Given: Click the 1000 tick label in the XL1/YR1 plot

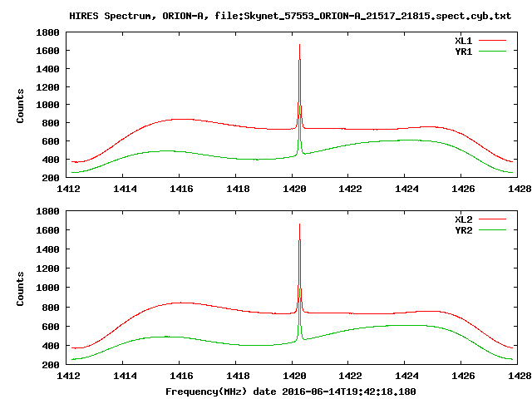Looking at the screenshot, I should (47, 105).
